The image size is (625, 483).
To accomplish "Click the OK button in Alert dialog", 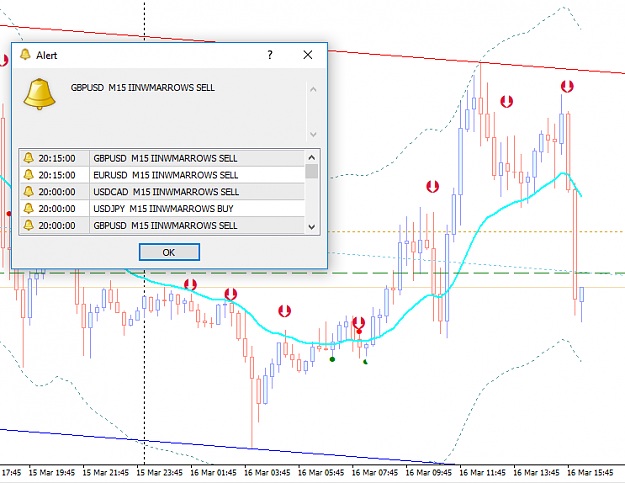I will tap(169, 252).
